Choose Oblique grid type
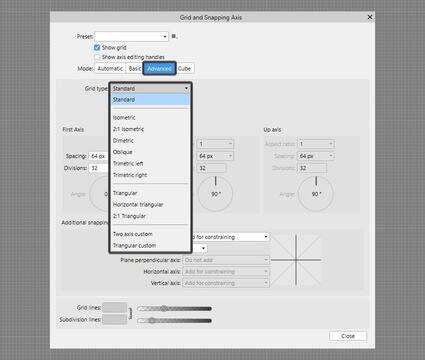425x360 pixels. (150, 152)
